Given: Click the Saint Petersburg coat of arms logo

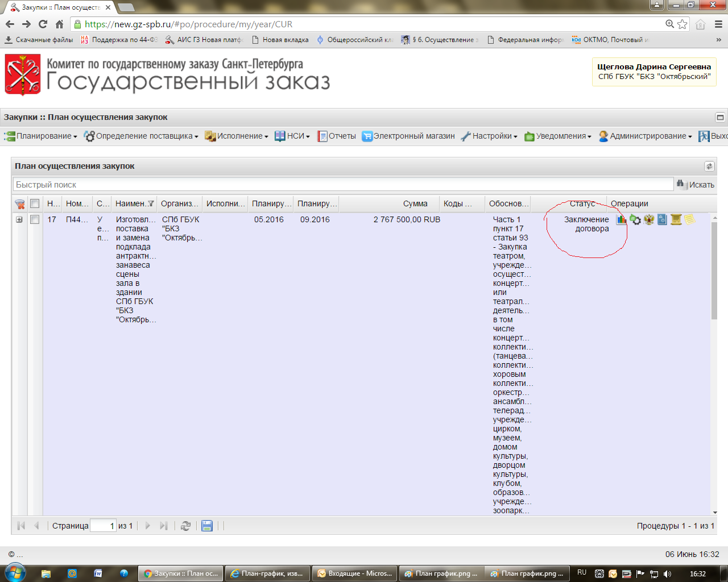Looking at the screenshot, I should coord(23,74).
